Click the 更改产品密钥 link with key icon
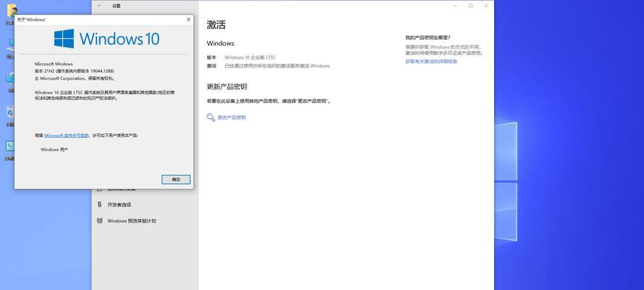This screenshot has height=290, width=644. click(x=226, y=117)
